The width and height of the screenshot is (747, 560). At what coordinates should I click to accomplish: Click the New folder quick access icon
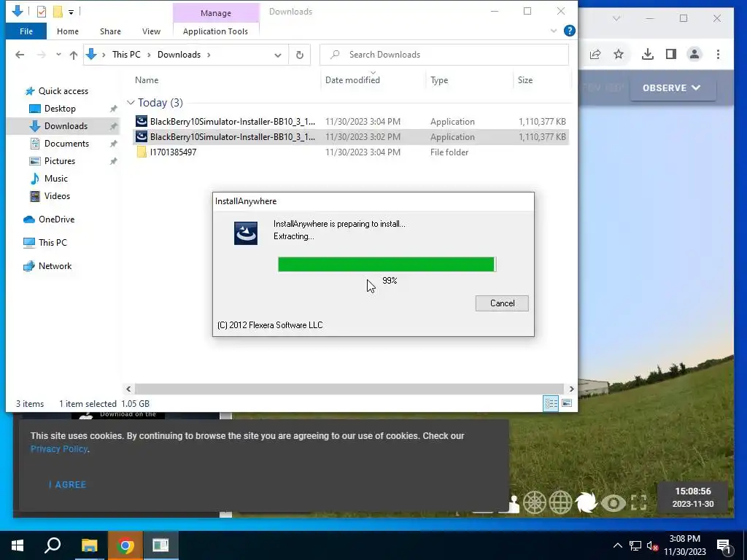point(58,11)
